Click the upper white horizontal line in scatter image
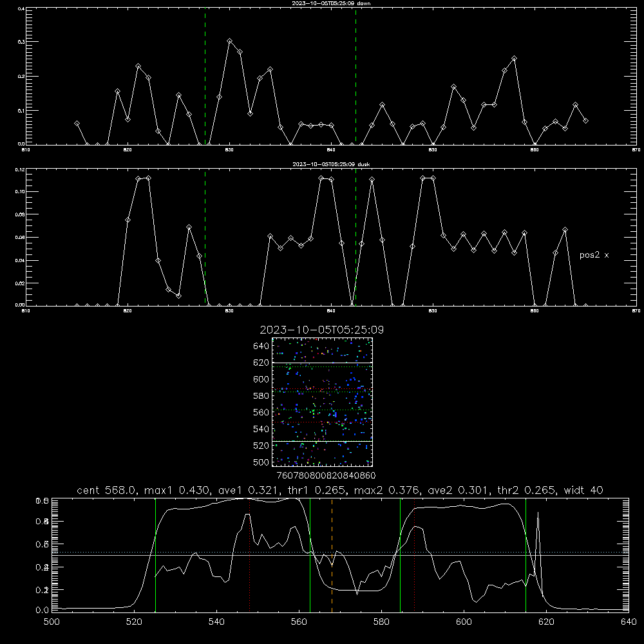 [323, 363]
